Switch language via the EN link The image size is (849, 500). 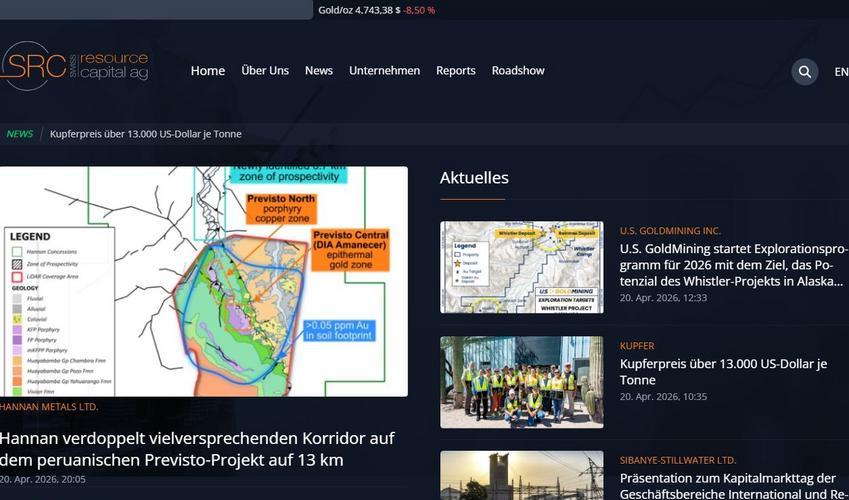(841, 72)
